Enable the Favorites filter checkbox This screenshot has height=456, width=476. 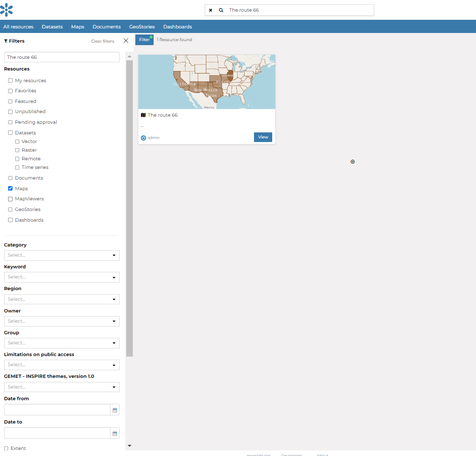[10, 90]
